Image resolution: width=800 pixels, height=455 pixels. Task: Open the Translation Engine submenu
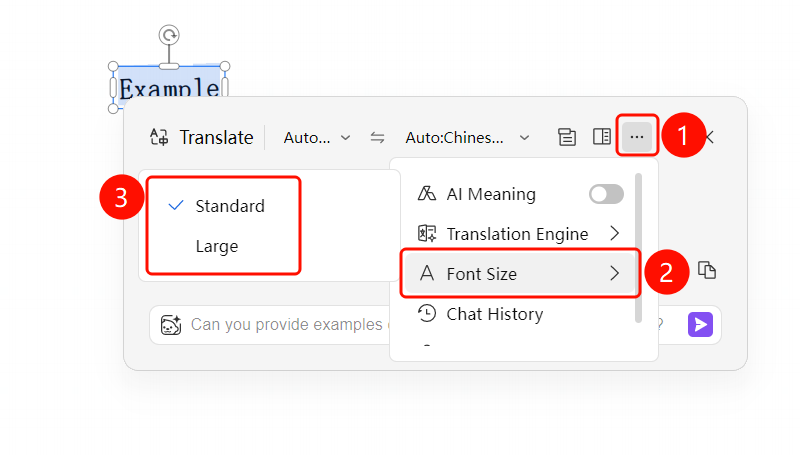[x=519, y=234]
